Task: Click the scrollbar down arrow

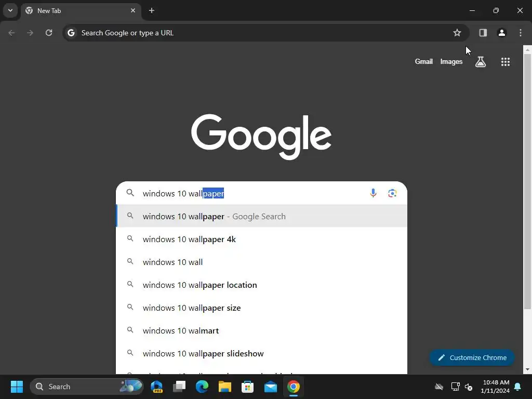Action: [x=527, y=369]
